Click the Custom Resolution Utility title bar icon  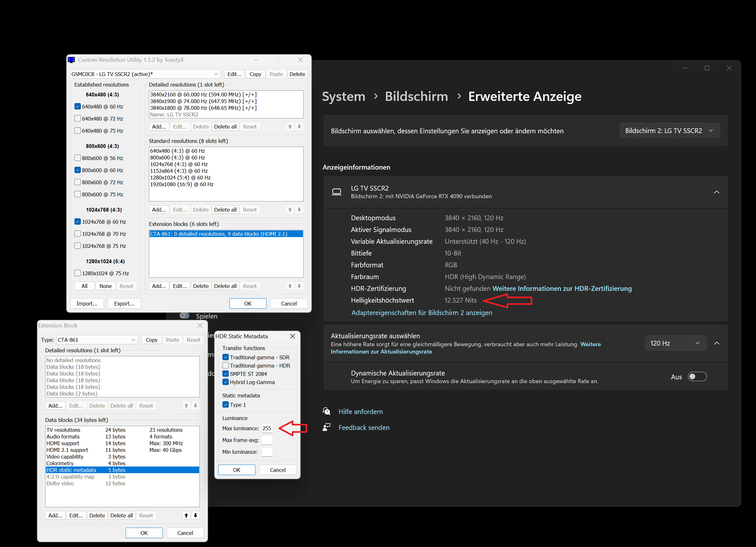pyautogui.click(x=71, y=60)
